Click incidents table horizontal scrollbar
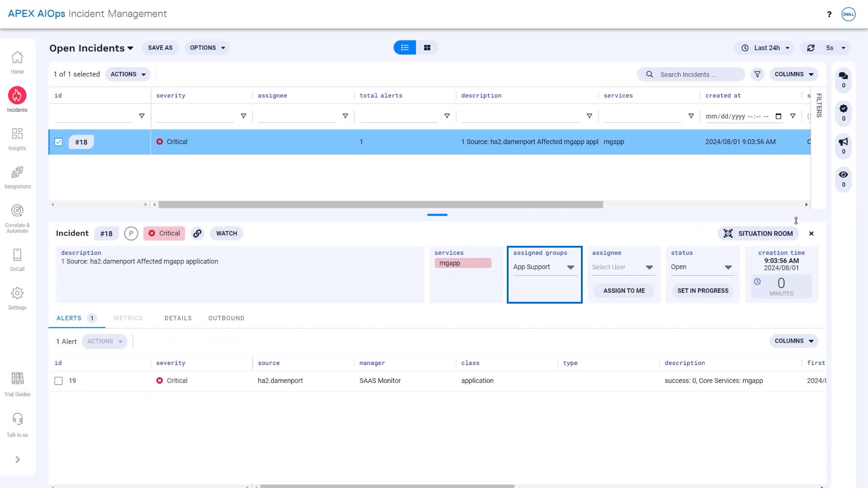 point(381,205)
